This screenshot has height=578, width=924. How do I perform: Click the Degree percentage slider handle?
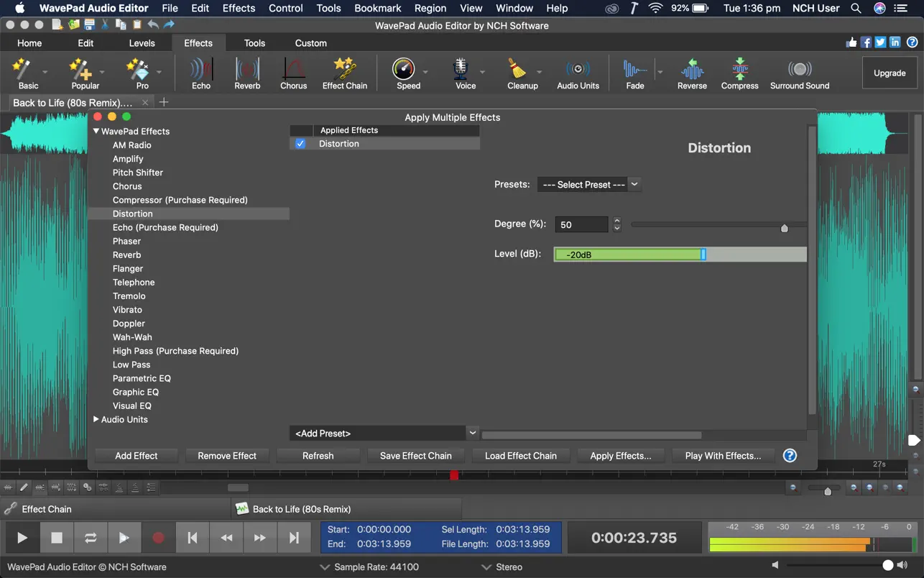784,228
